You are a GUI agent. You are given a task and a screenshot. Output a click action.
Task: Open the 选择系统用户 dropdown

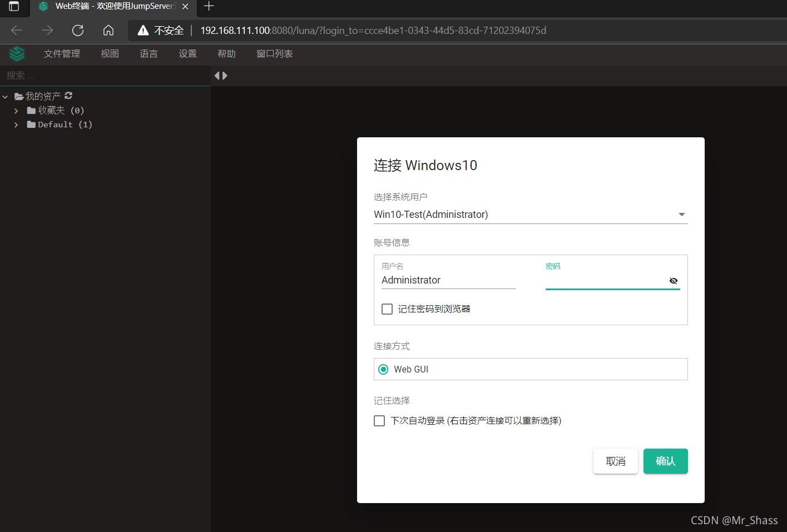click(x=681, y=214)
